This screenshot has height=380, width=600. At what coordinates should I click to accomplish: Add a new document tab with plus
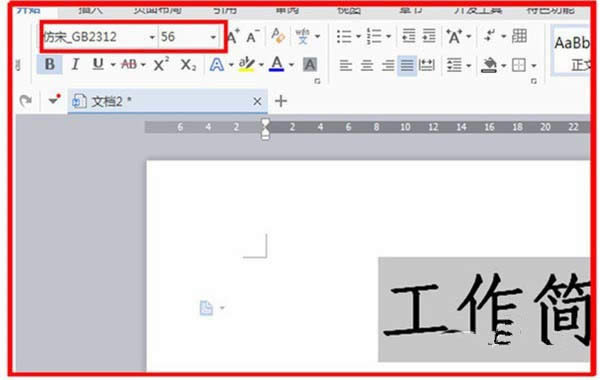[x=281, y=101]
